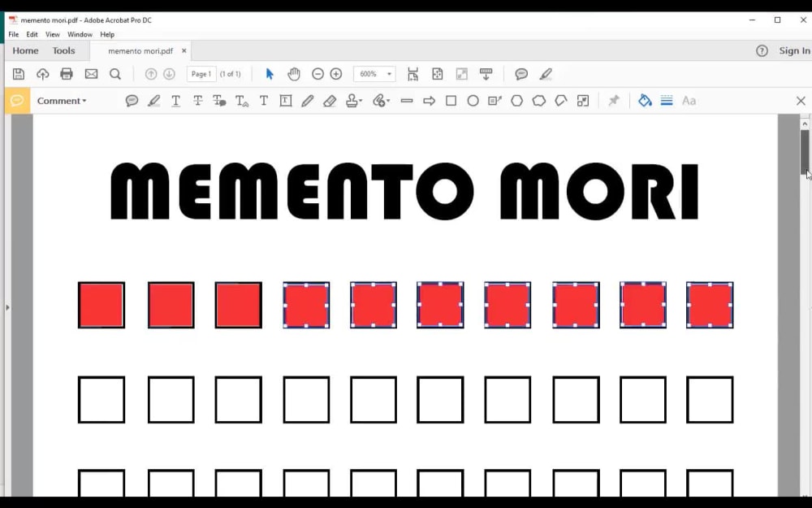This screenshot has width=812, height=508.
Task: Change the line thickness setting
Action: click(x=667, y=101)
